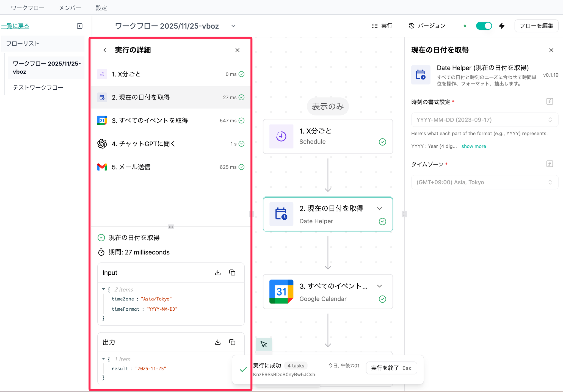The height and width of the screenshot is (392, 563).
Task: Copy the 出力 output JSON
Action: 232,342
